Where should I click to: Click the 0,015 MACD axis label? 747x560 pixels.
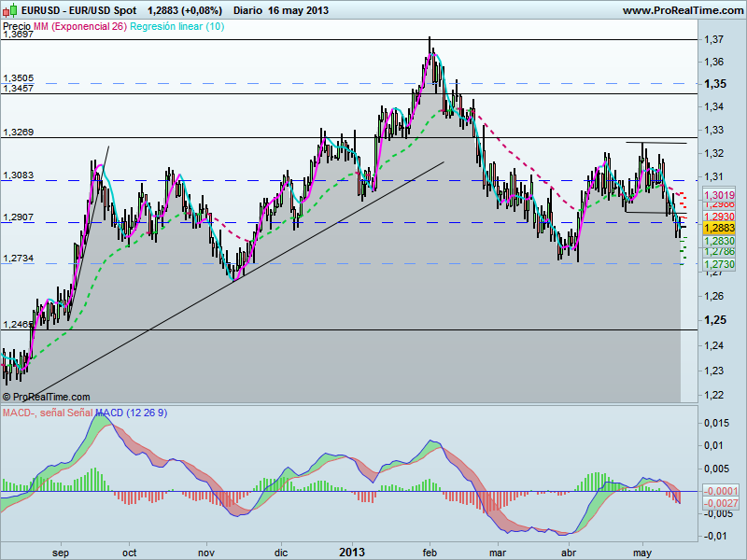coord(716,424)
